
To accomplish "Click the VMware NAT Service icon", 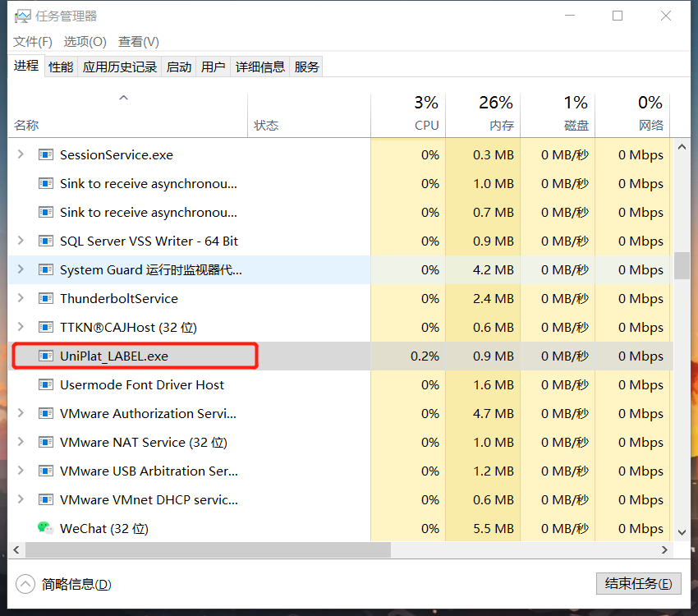I will 46,442.
